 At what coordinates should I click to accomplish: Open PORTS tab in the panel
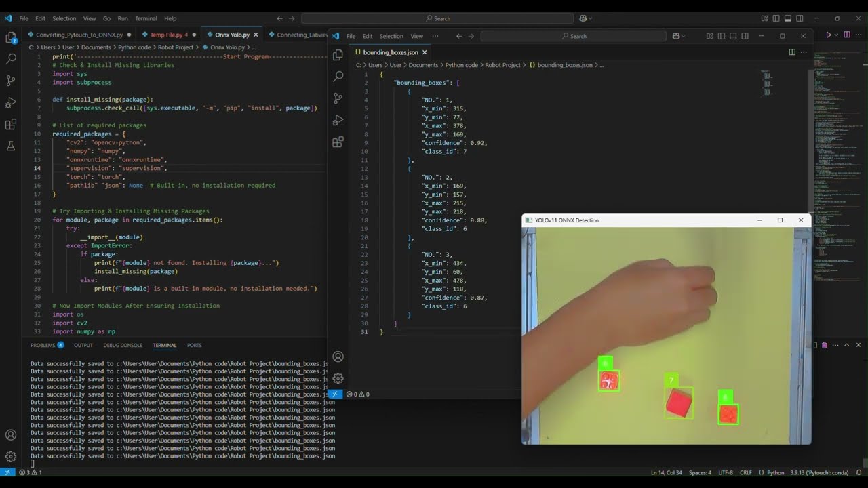pos(194,345)
